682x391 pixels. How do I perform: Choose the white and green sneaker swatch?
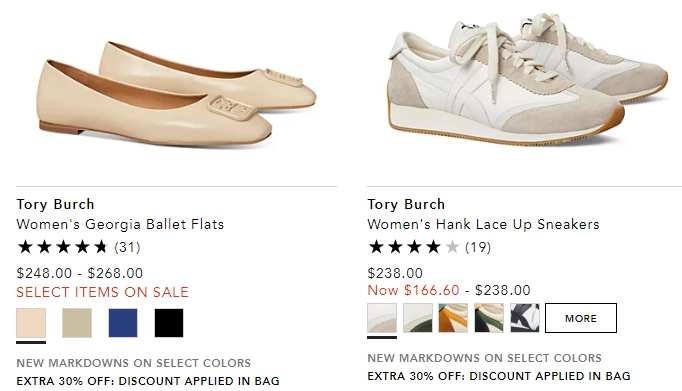(418, 318)
